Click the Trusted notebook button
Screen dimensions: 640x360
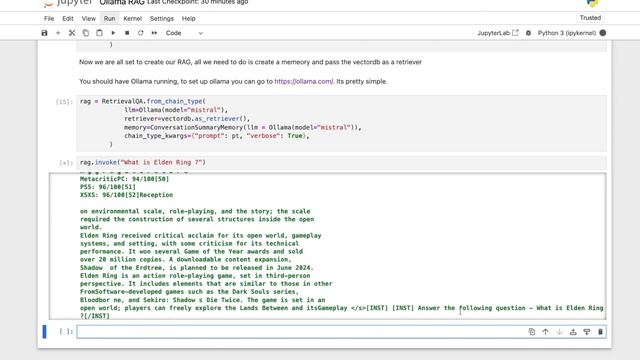(590, 18)
